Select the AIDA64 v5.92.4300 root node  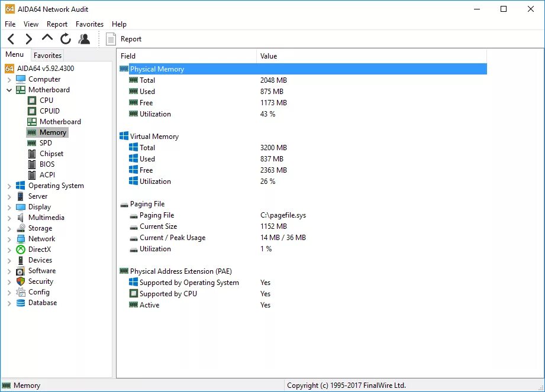tap(46, 69)
